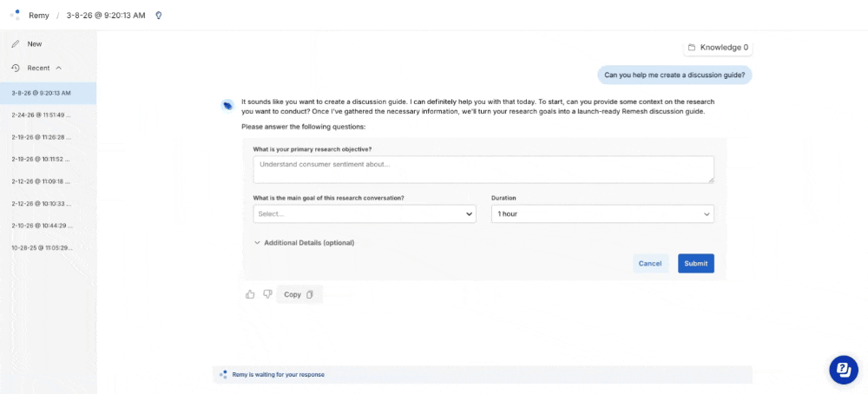
Task: Expand Additional Details (optional) section
Action: click(304, 243)
